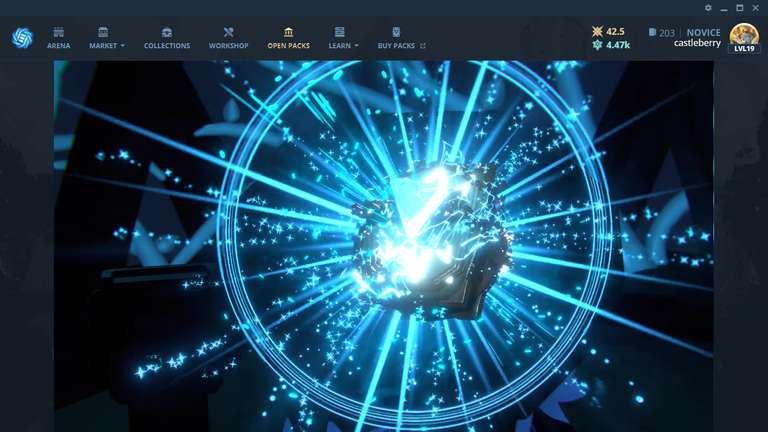Image resolution: width=768 pixels, height=432 pixels.
Task: Click the Collections chest icon
Action: 167,32
